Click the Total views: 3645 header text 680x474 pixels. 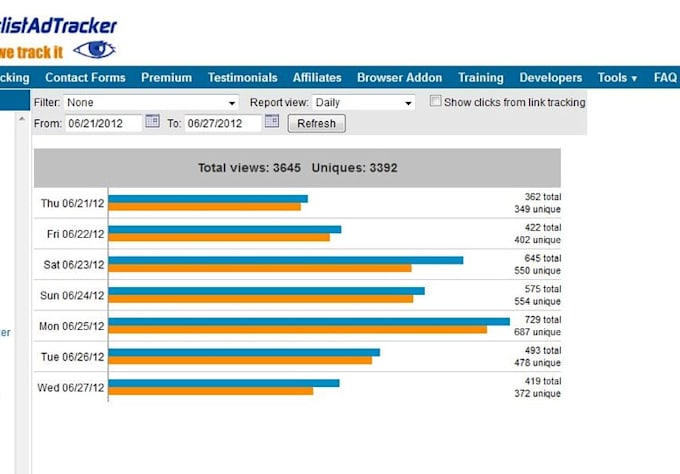[249, 168]
